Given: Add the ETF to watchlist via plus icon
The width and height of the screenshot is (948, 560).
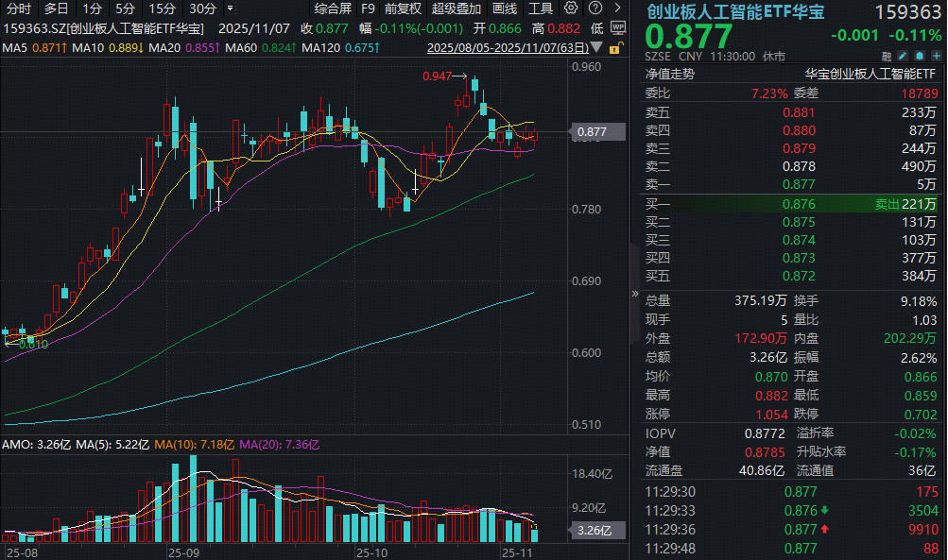Looking at the screenshot, I should pos(936,56).
